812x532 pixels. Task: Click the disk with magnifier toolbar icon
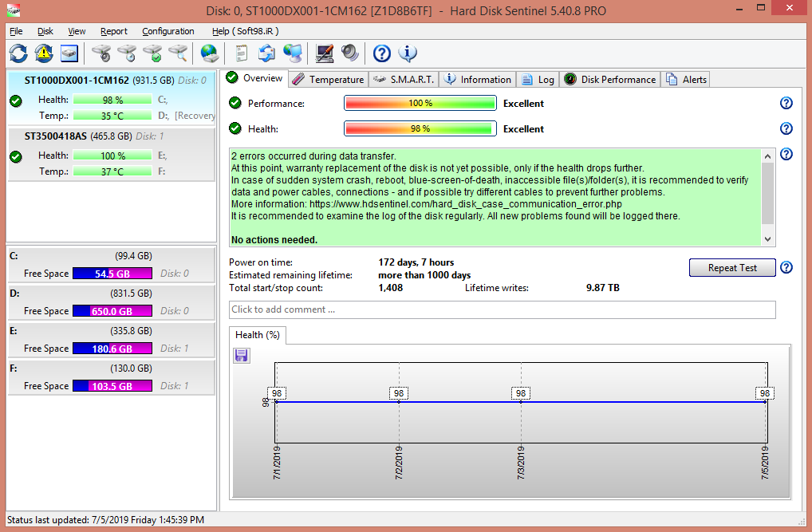click(177, 53)
